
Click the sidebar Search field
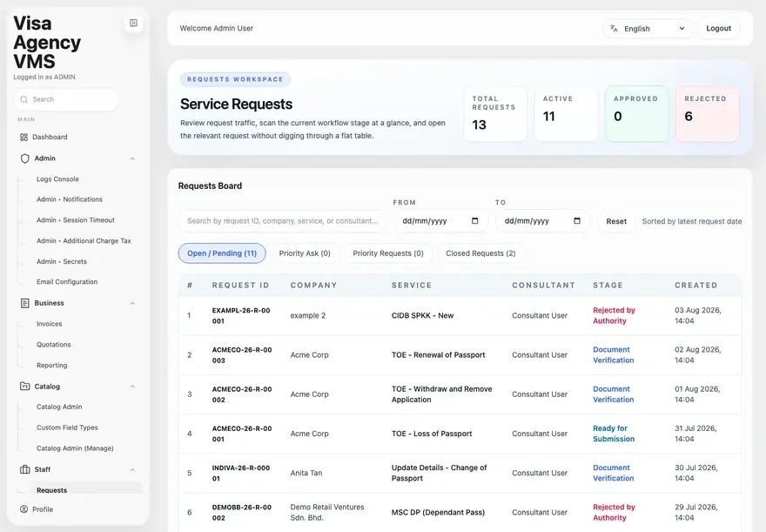tap(66, 99)
